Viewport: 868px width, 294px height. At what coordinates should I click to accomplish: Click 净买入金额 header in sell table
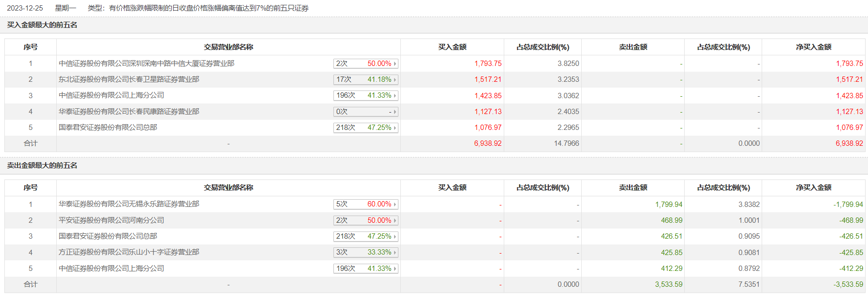814,188
